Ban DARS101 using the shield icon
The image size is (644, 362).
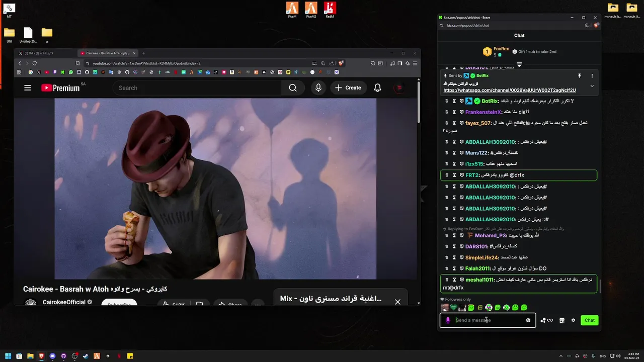tap(461, 246)
